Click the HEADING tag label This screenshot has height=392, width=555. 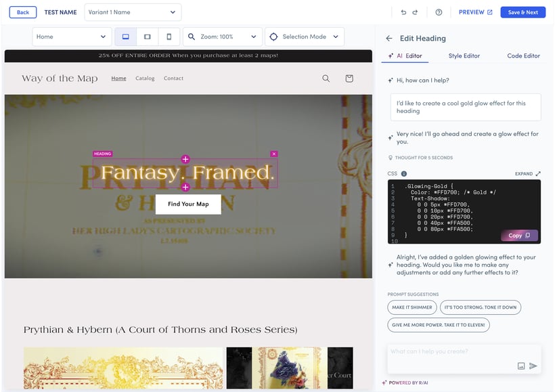pyautogui.click(x=103, y=154)
